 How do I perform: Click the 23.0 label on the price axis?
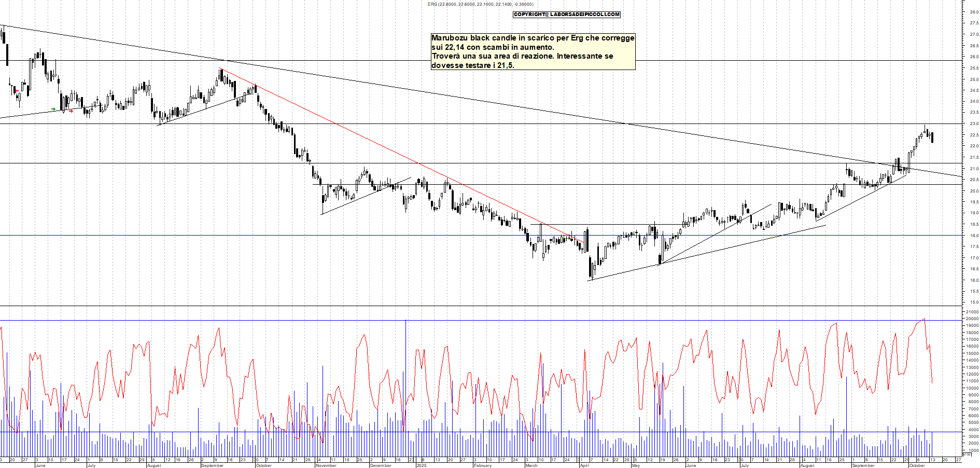974,124
